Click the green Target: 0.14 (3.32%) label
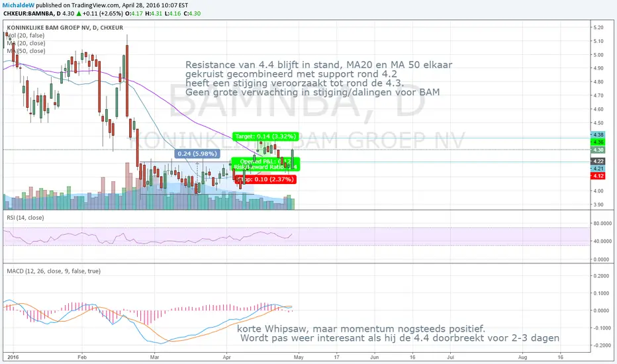This screenshot has height=364, width=617. [x=265, y=136]
